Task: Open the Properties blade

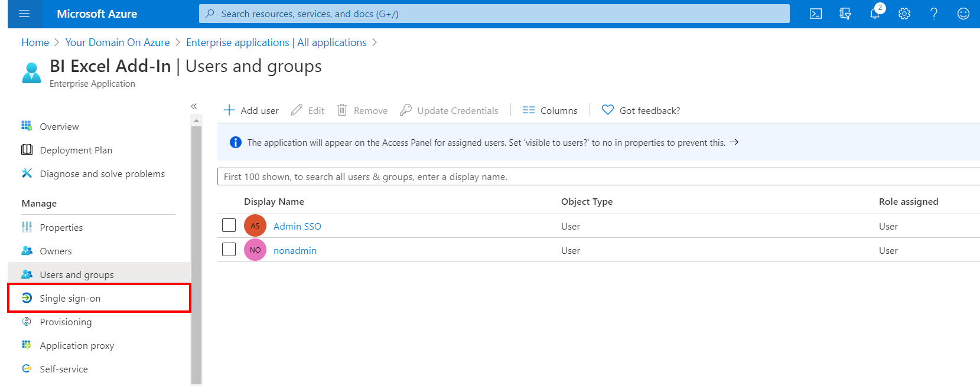Action: pyautogui.click(x=61, y=227)
